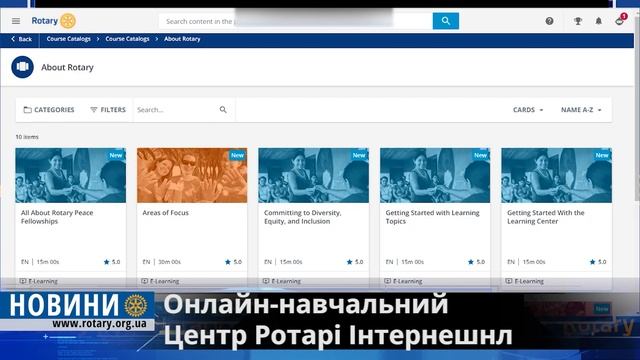
Task: Open Getting Started With the Learning Center thumbnail
Action: point(557,176)
